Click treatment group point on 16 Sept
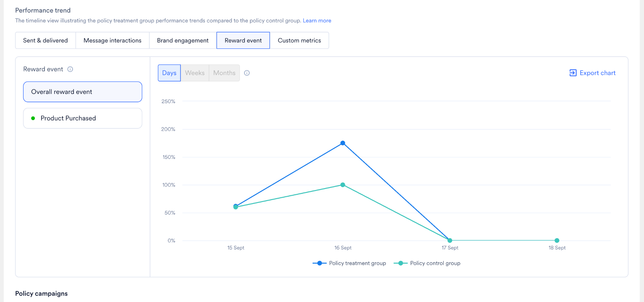Image resolution: width=644 pixels, height=302 pixels. 343,143
